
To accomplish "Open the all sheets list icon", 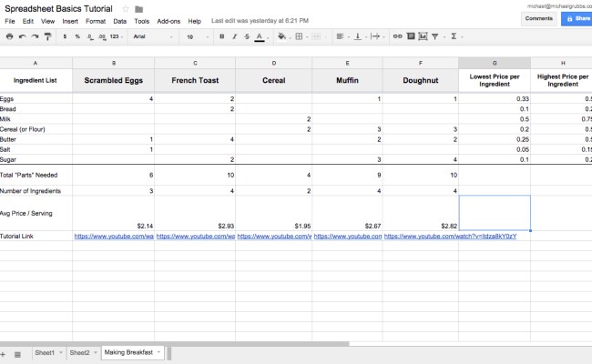I will click(17, 355).
